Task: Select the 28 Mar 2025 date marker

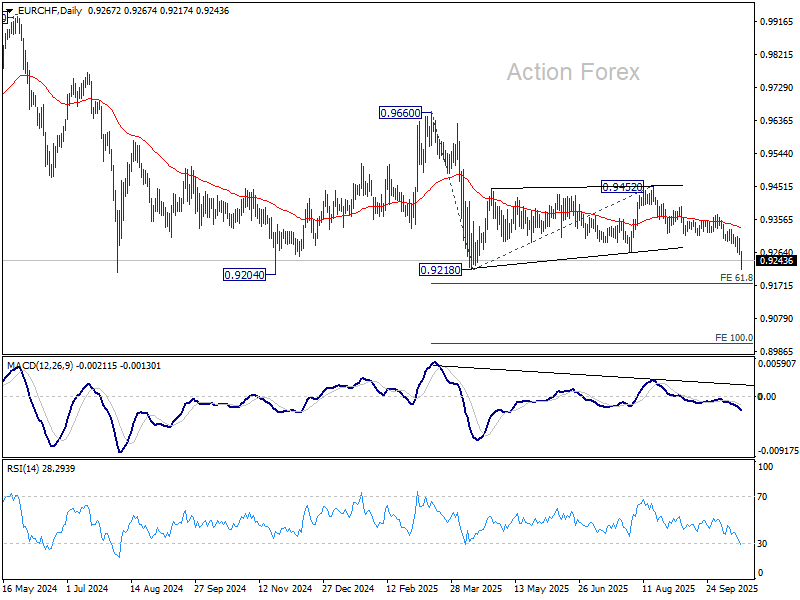Action: coord(476,588)
